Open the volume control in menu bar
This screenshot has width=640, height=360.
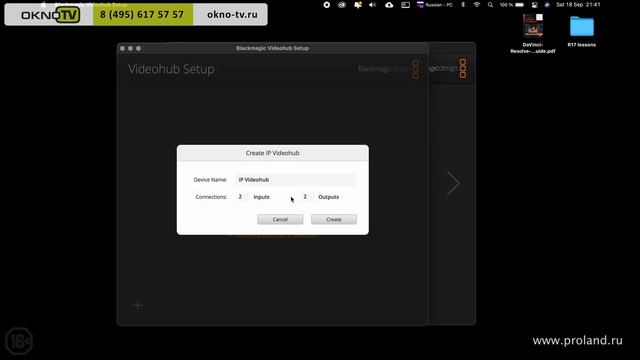[373, 5]
